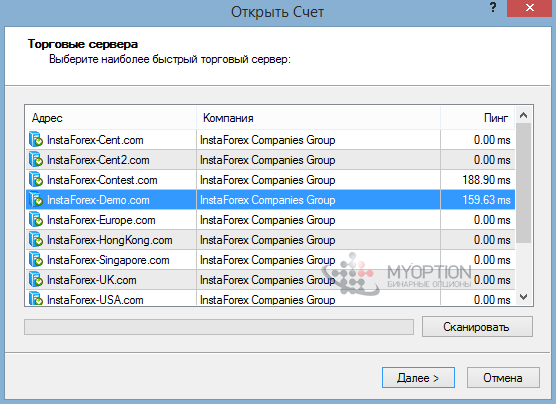Sort list by Адрес column header

111,118
